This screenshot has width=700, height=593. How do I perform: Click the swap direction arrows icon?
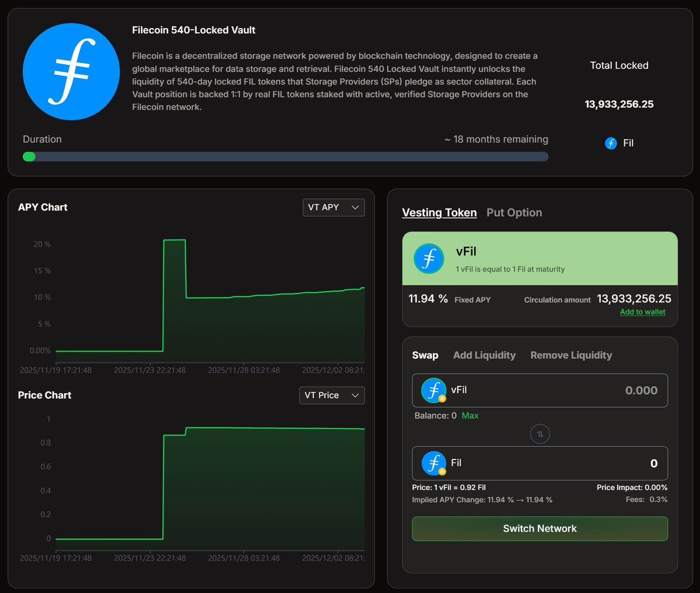[x=540, y=434]
